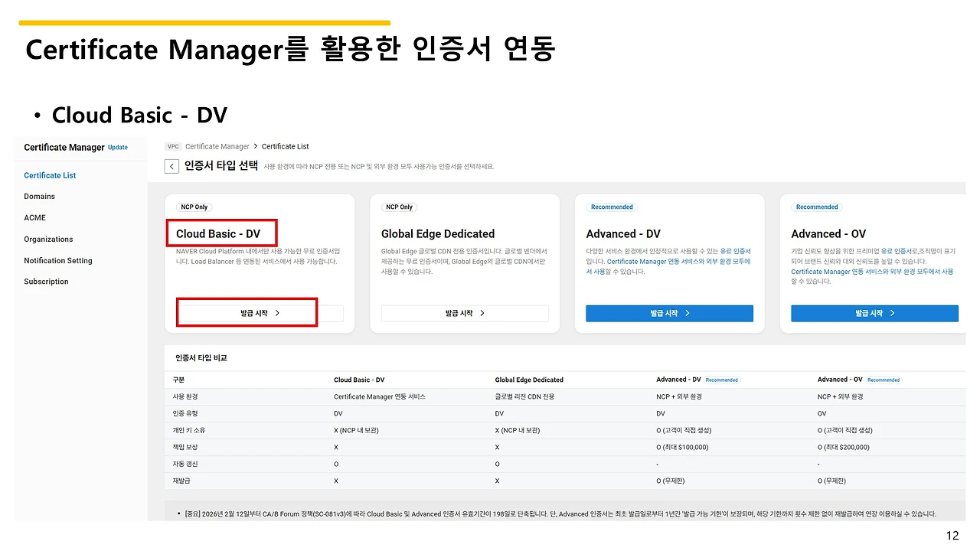The width and height of the screenshot is (980, 551).
Task: Click the OV value in the 인증 유형 row
Action: [x=822, y=413]
